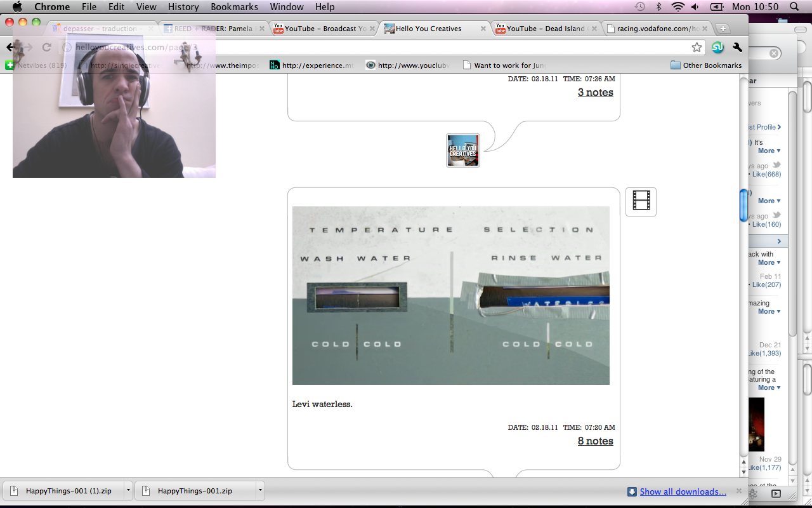Image resolution: width=812 pixels, height=508 pixels.
Task: Click the film strip video post icon
Action: click(x=641, y=201)
